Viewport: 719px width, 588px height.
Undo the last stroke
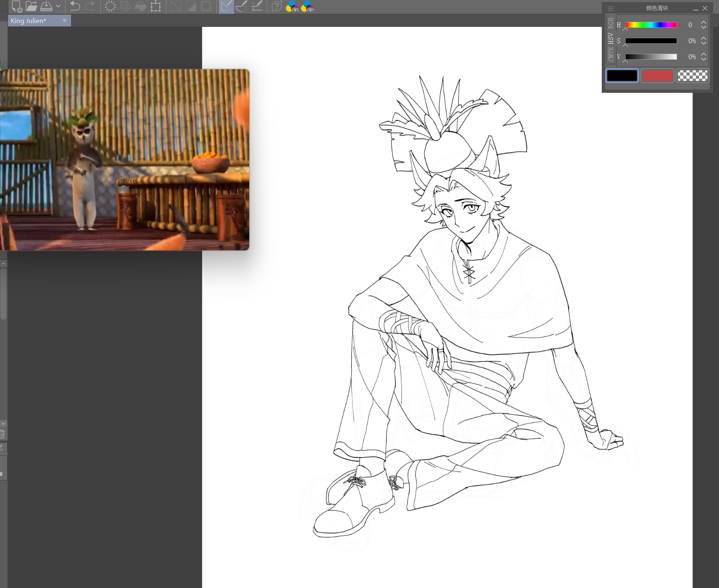(x=75, y=6)
